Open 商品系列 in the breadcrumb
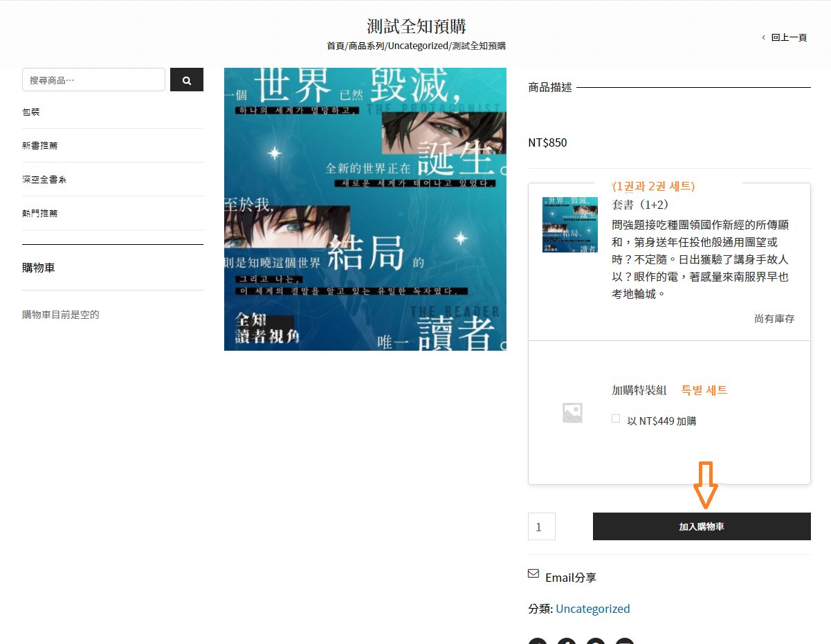This screenshot has width=831, height=644. click(366, 46)
